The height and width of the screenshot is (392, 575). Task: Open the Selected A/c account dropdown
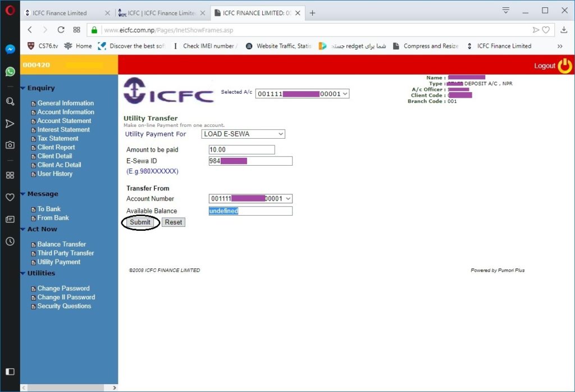(302, 93)
